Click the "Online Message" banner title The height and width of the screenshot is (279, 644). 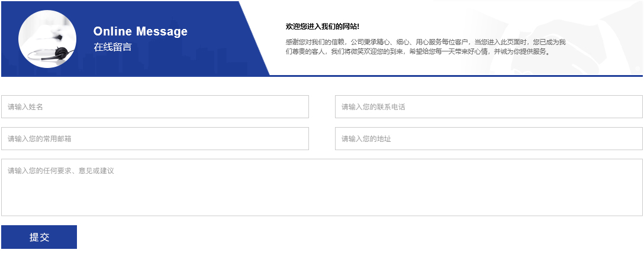pos(140,31)
